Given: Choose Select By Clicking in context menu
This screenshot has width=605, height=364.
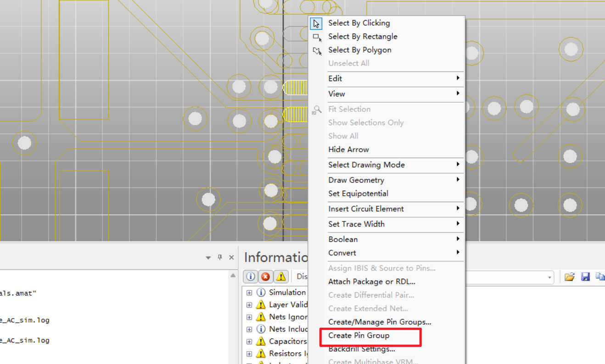Looking at the screenshot, I should pos(387,23).
